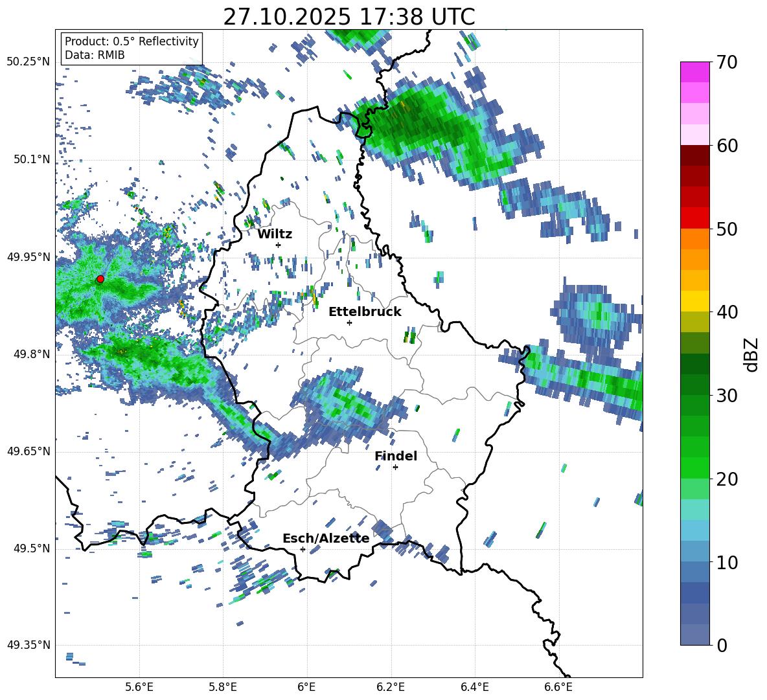The width and height of the screenshot is (767, 700).
Task: Click the 6.4°E longitude label
Action: (475, 688)
